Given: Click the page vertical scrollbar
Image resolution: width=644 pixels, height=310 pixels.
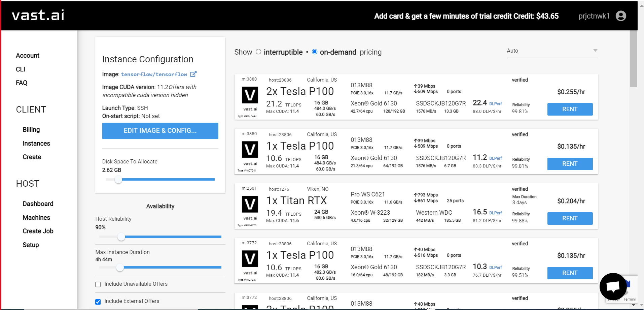Looking at the screenshot, I should coord(633,168).
